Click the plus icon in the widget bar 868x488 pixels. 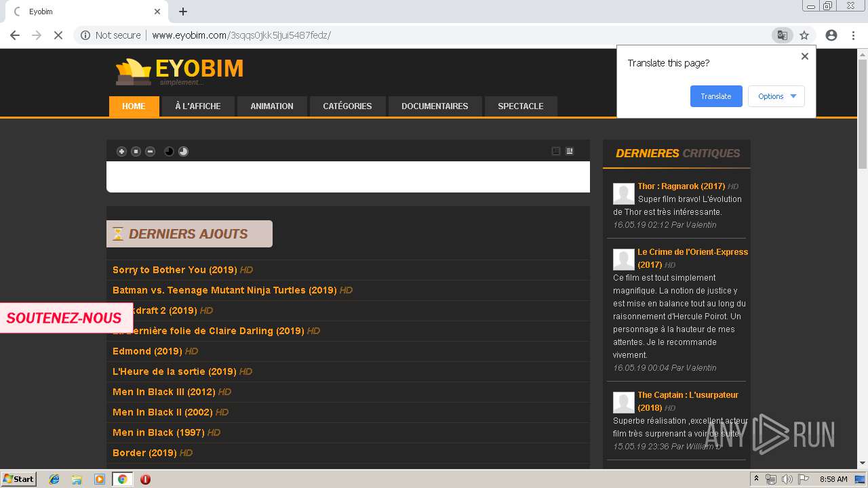[121, 151]
